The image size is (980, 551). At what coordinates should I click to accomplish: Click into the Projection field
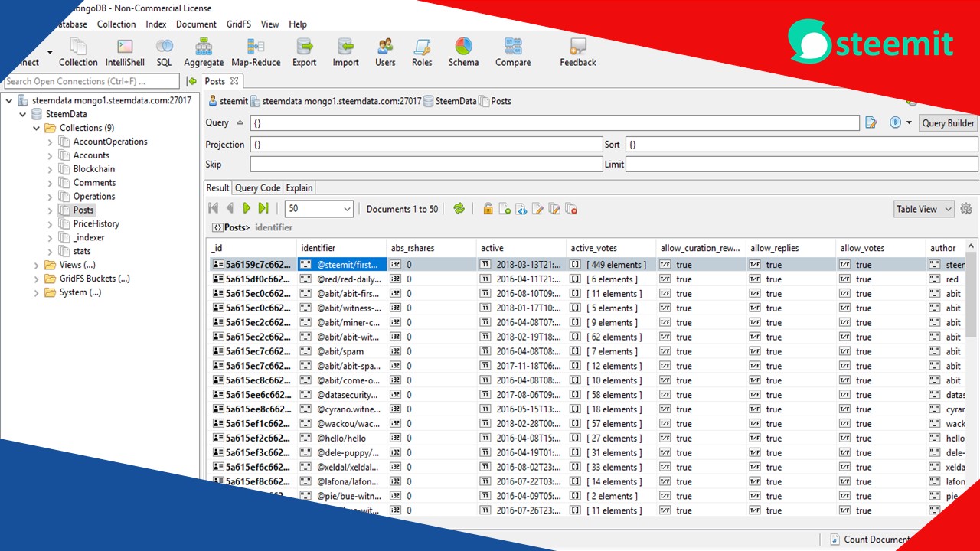[426, 144]
